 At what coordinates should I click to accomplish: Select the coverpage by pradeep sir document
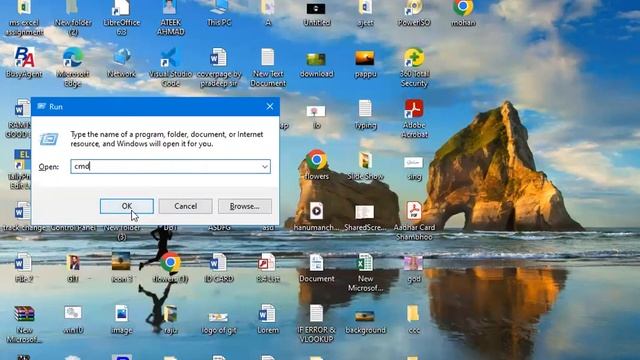click(219, 67)
